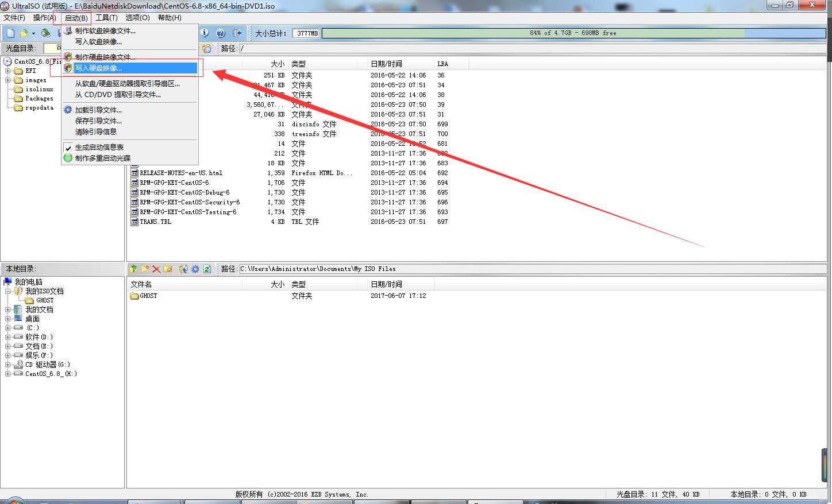Click the shield icon beside 写入硬盘映像
The image size is (832, 504).
click(68, 68)
